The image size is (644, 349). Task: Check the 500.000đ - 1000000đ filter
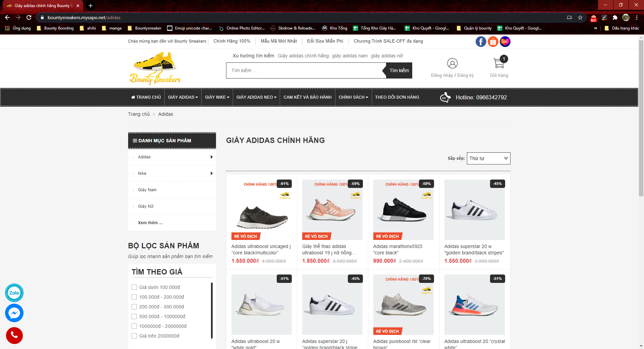click(x=134, y=316)
